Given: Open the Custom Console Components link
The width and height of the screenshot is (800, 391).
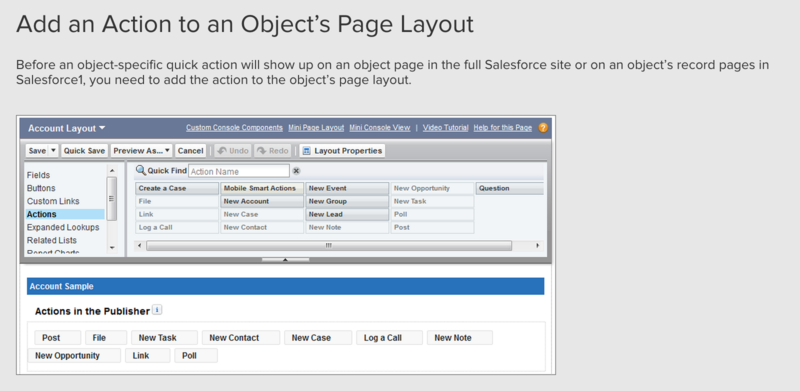Looking at the screenshot, I should [x=234, y=128].
